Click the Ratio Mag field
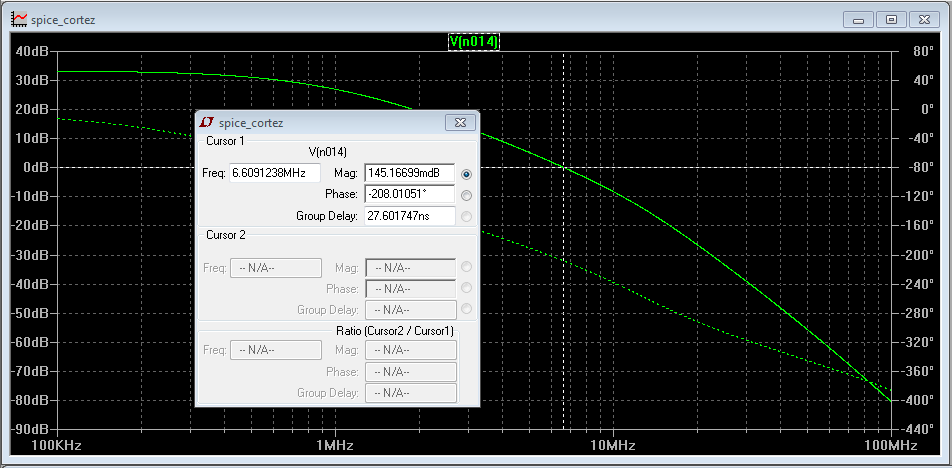The height and width of the screenshot is (468, 952). (410, 350)
